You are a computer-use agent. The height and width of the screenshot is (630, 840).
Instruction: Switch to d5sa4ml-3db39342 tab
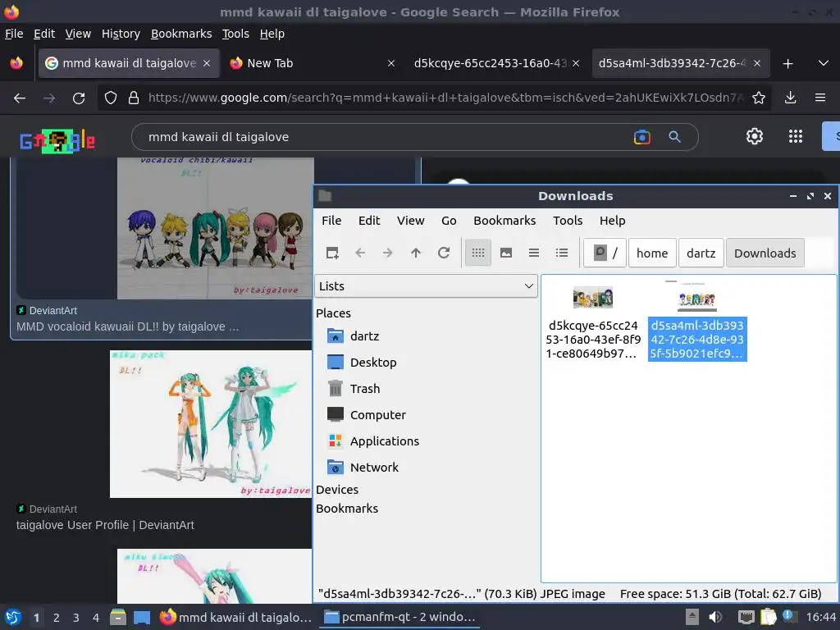[681, 63]
